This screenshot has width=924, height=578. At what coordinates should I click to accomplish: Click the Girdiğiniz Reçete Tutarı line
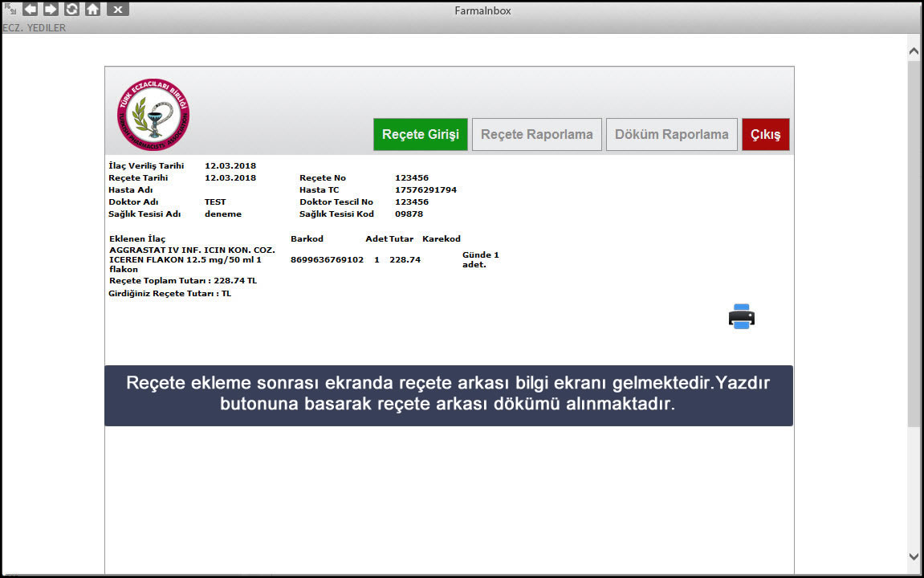[x=169, y=294]
